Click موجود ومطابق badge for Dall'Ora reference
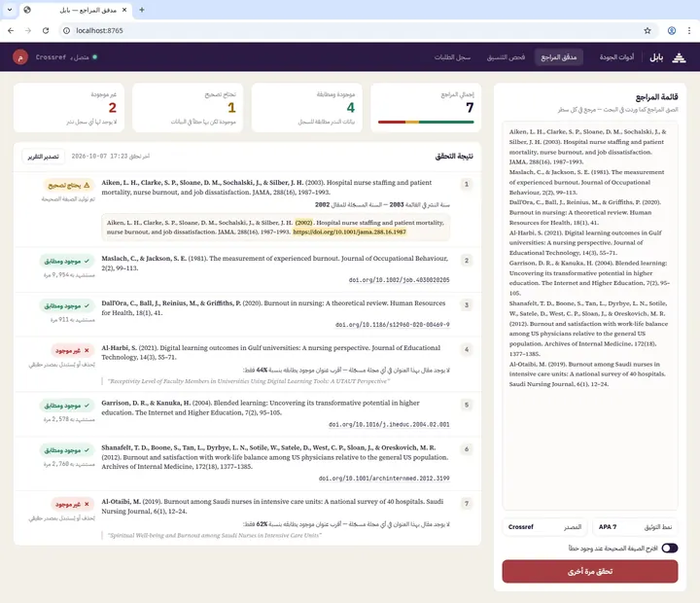 tap(67, 306)
